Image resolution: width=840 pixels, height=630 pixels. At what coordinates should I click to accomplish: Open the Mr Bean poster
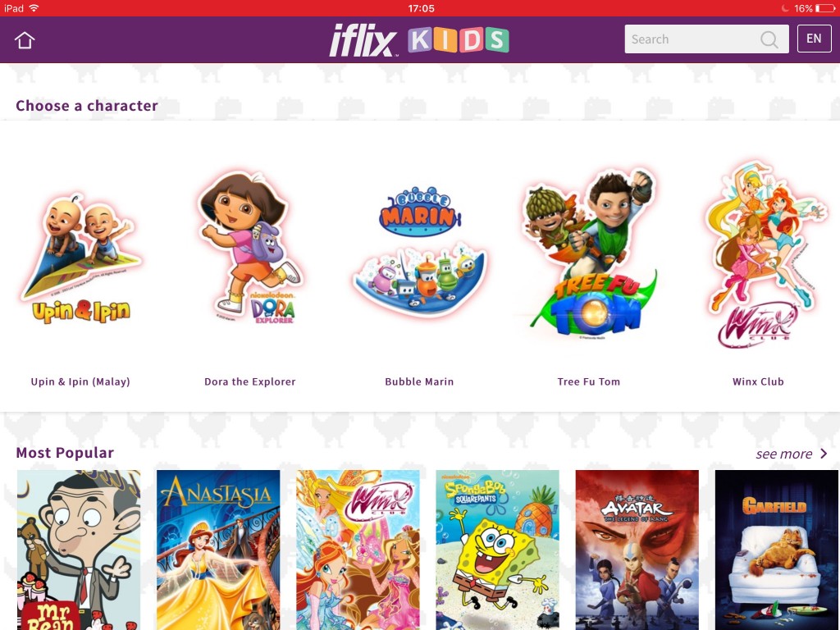click(x=79, y=550)
